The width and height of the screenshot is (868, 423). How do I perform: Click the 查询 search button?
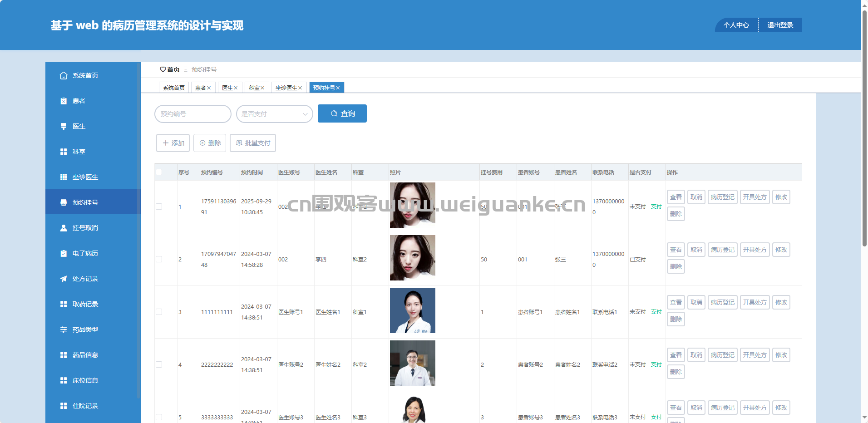click(x=342, y=113)
